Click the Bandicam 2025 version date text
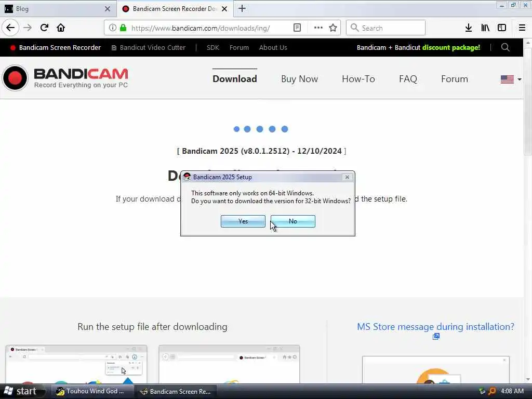The height and width of the screenshot is (399, 532). point(262,151)
